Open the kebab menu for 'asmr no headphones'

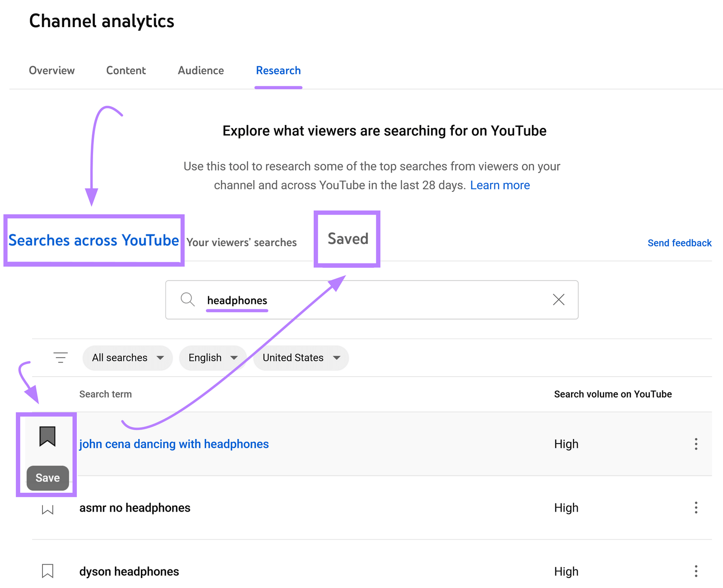click(696, 508)
